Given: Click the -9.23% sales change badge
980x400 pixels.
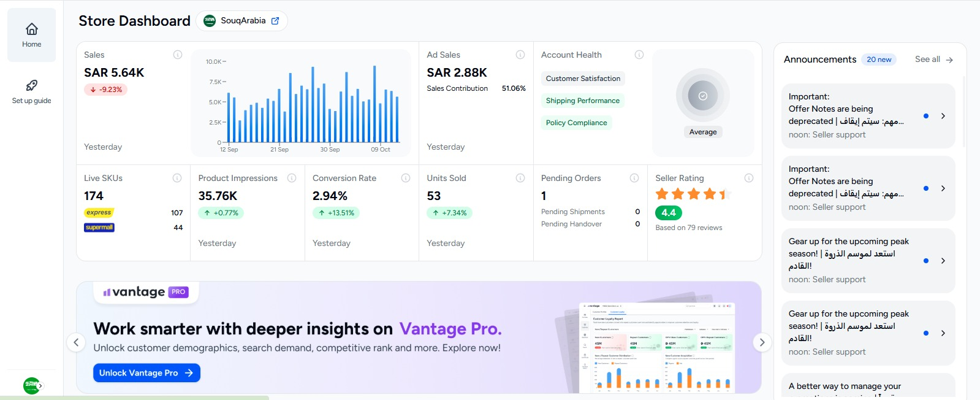Looking at the screenshot, I should (105, 90).
